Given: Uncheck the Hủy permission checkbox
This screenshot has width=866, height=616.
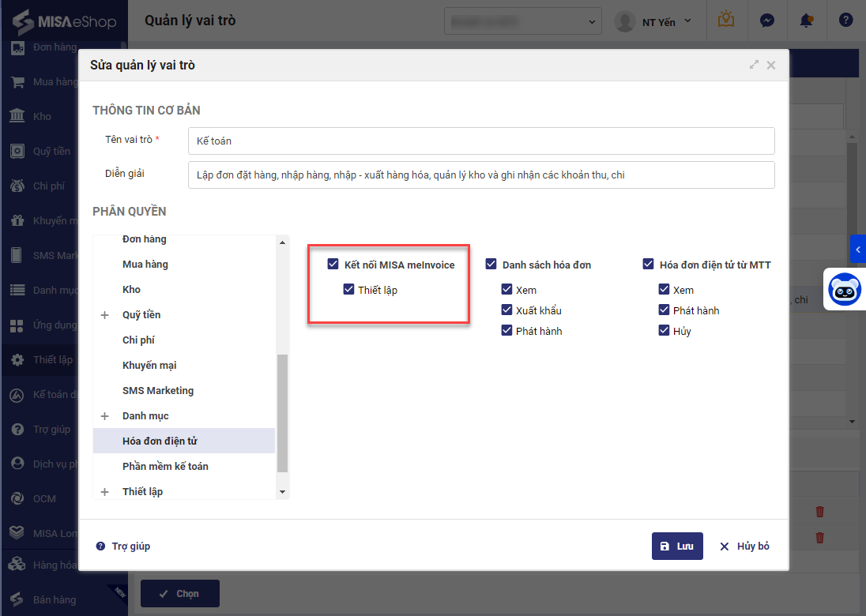Looking at the screenshot, I should click(x=665, y=331).
